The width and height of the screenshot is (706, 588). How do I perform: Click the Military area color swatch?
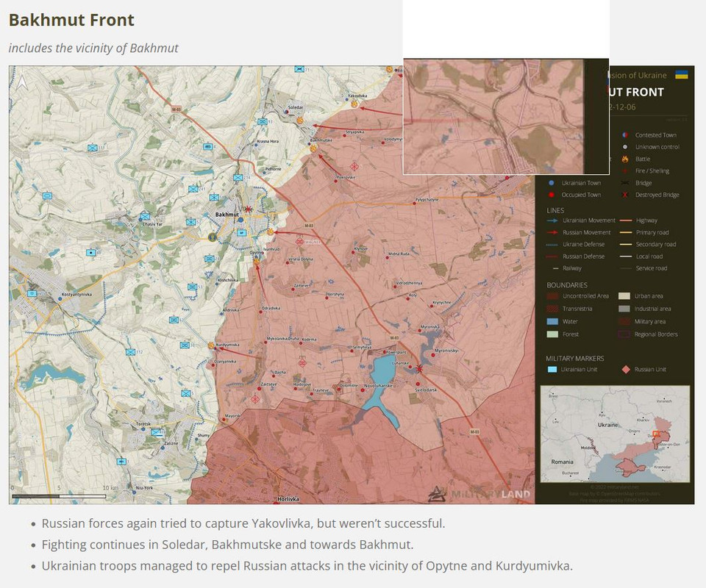click(x=624, y=321)
